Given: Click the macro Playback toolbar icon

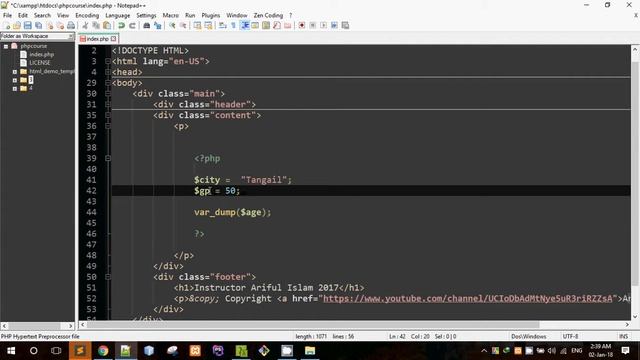Looking at the screenshot, I should pyautogui.click(x=323, y=25).
